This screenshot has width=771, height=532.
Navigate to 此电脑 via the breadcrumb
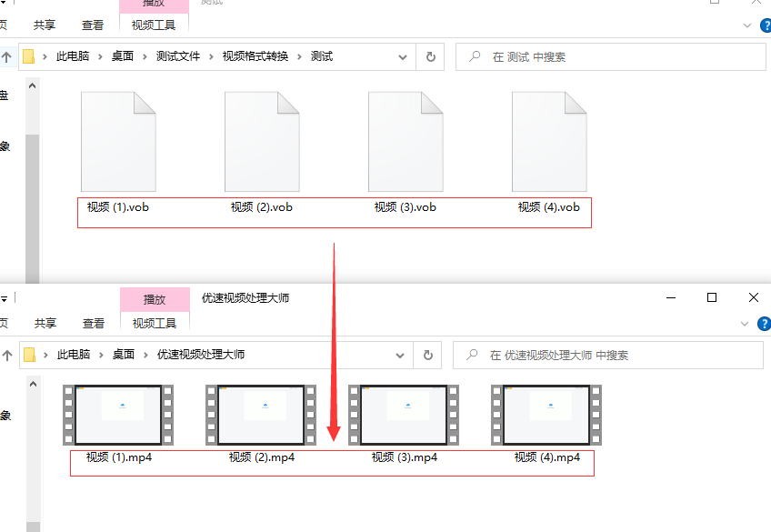pos(73,56)
